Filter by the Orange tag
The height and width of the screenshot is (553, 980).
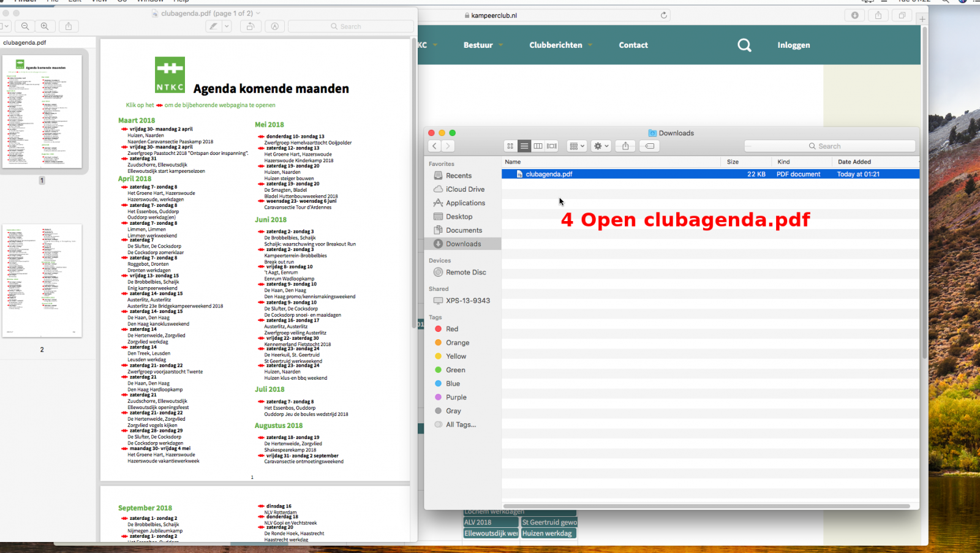tap(458, 343)
